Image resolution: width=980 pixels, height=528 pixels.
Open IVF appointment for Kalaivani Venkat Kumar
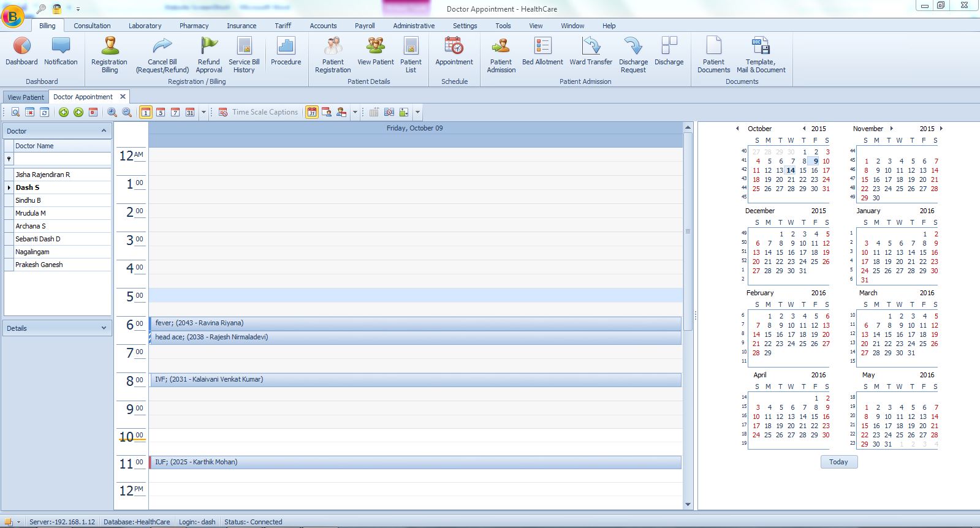(416, 379)
